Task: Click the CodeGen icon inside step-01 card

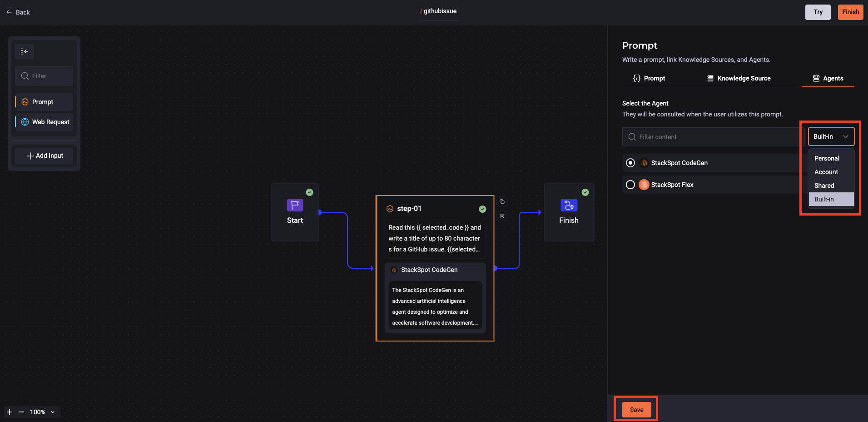Action: (394, 270)
